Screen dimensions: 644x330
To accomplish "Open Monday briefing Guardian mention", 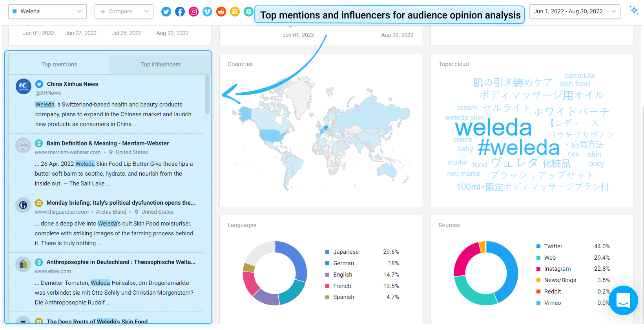I will 121,203.
